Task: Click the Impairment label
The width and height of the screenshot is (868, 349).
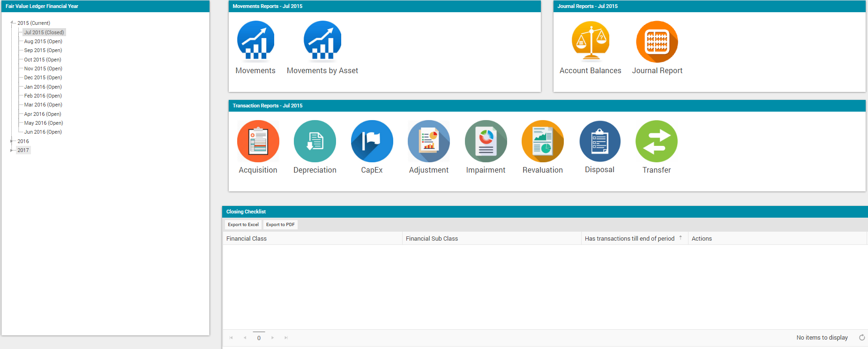Action: click(x=486, y=170)
